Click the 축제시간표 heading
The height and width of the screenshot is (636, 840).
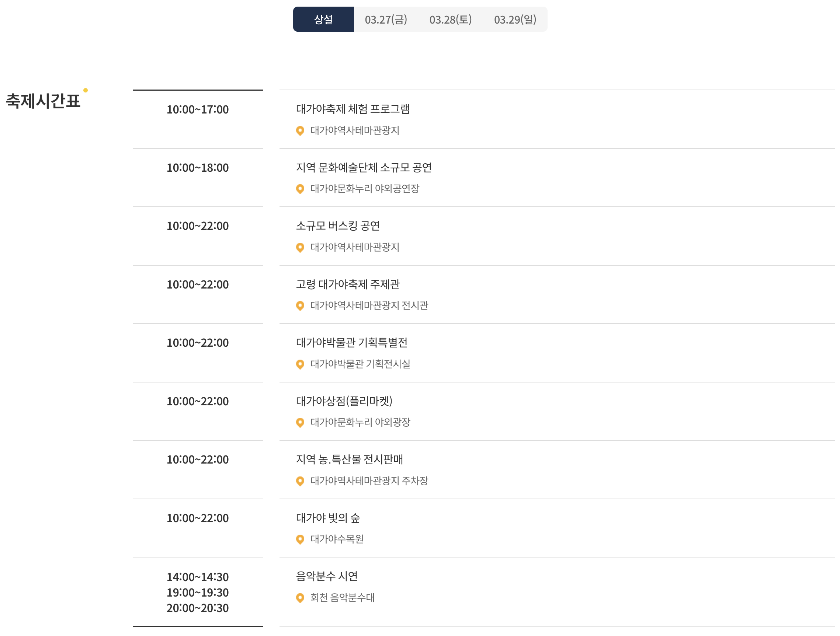(x=43, y=101)
